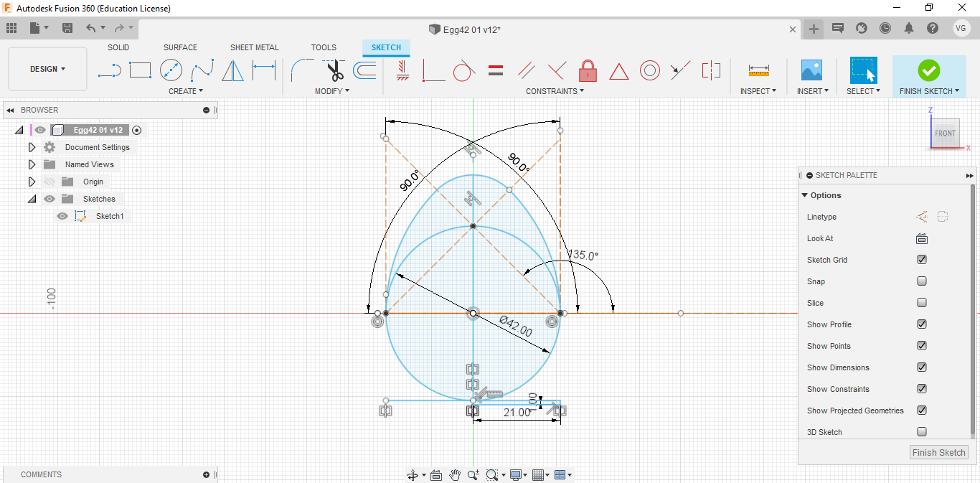The height and width of the screenshot is (483, 980).
Task: Enable the Slice checkbox
Action: [922, 303]
